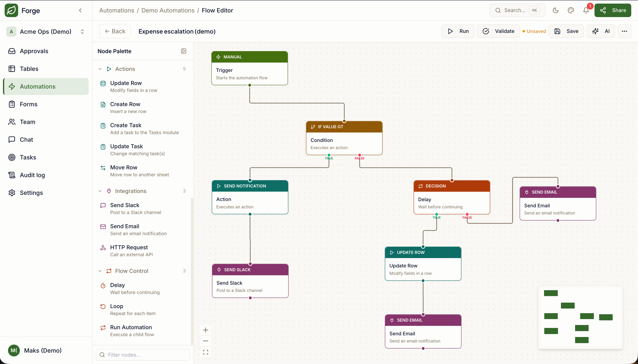This screenshot has height=364, width=638.
Task: Select Run Automation palette node icon
Action: pos(103,328)
